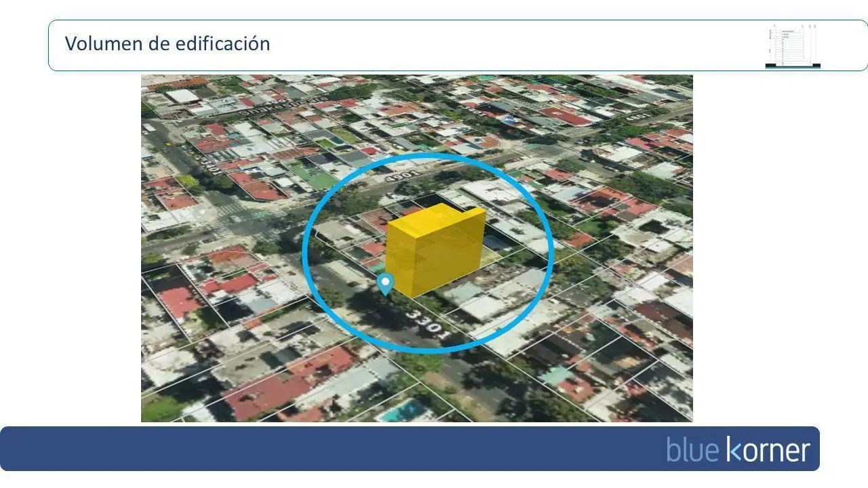Viewport: 868px width, 488px height.
Task: Click the '3301' street label
Action: [427, 325]
